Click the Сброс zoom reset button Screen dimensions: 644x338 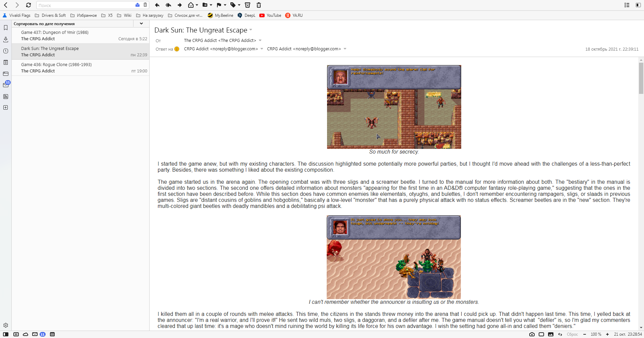[x=572, y=334]
